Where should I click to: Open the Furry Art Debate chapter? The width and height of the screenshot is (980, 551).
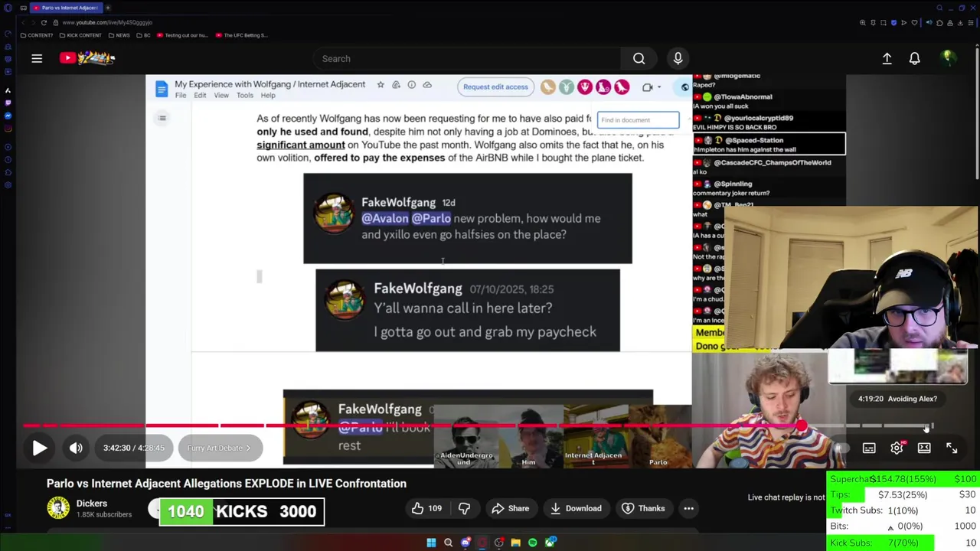(x=219, y=448)
